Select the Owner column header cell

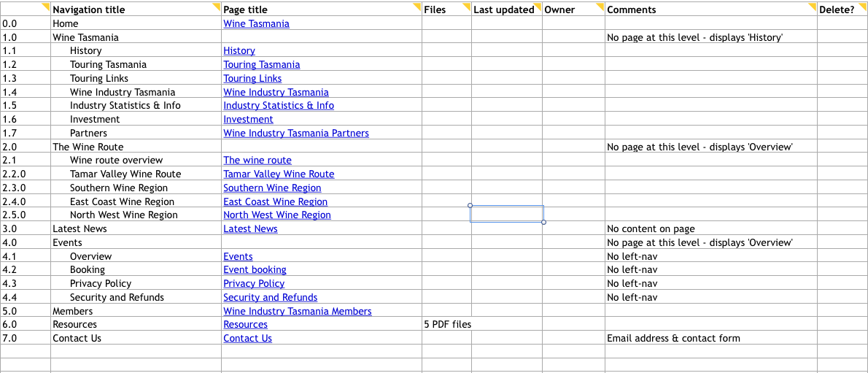point(573,9)
